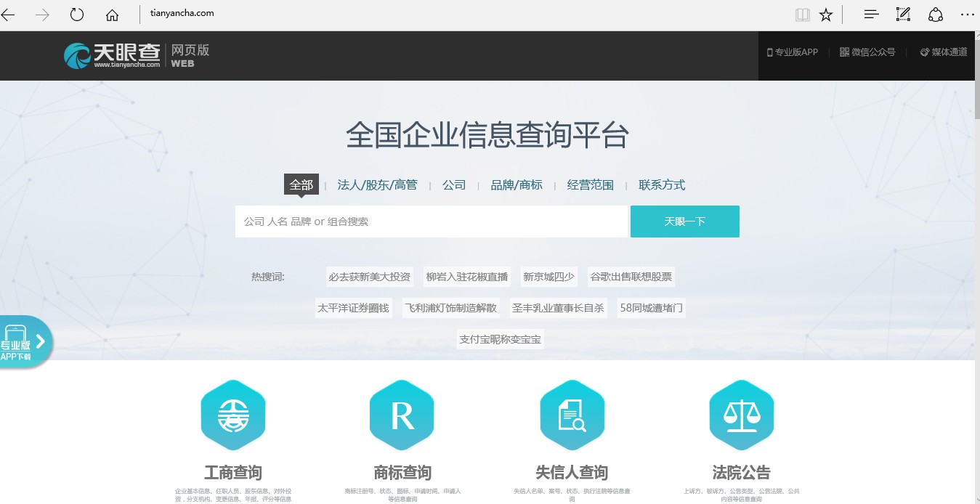Refresh the page with reload icon
The width and height of the screenshot is (980, 504).
click(x=76, y=15)
